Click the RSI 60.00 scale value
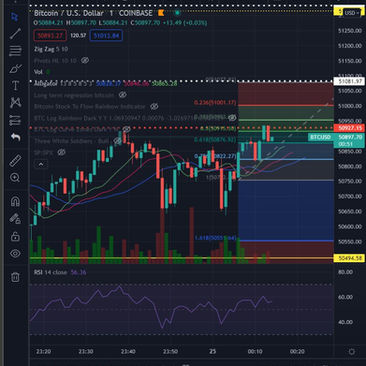This screenshot has height=366, width=366. pos(346,297)
